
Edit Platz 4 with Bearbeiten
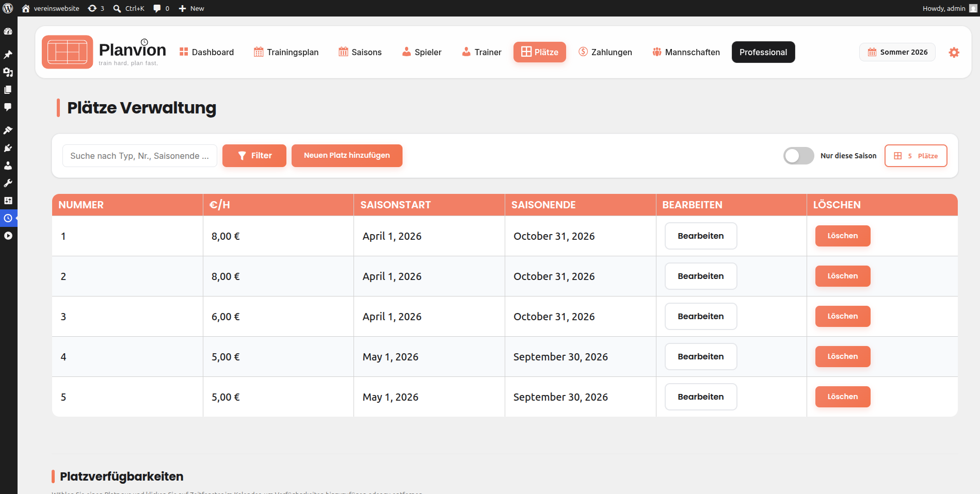(701, 357)
